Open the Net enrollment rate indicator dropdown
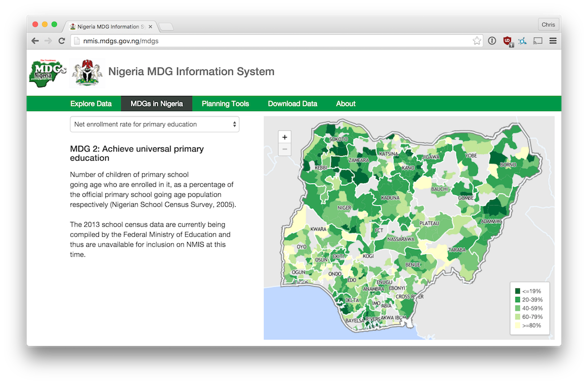Screen dimensions: 588x384 click(154, 124)
